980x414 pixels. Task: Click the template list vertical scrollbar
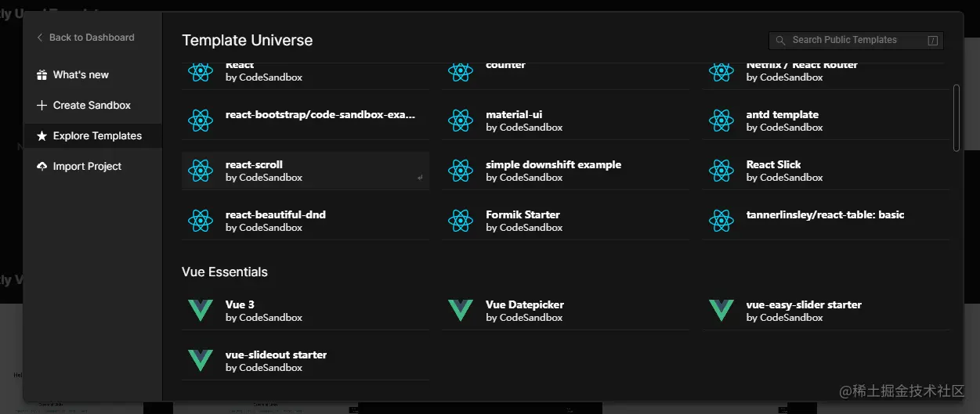point(956,117)
